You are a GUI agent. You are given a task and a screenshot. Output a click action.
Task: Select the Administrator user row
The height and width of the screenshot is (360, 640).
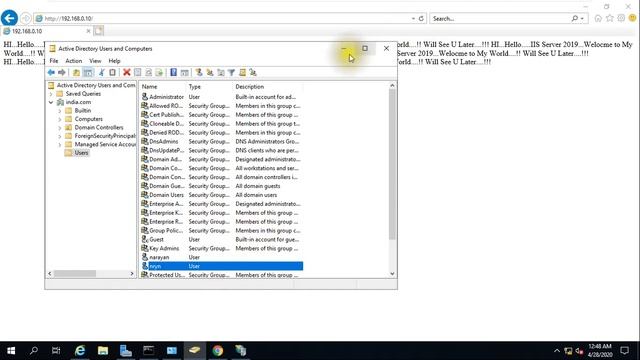(221, 97)
